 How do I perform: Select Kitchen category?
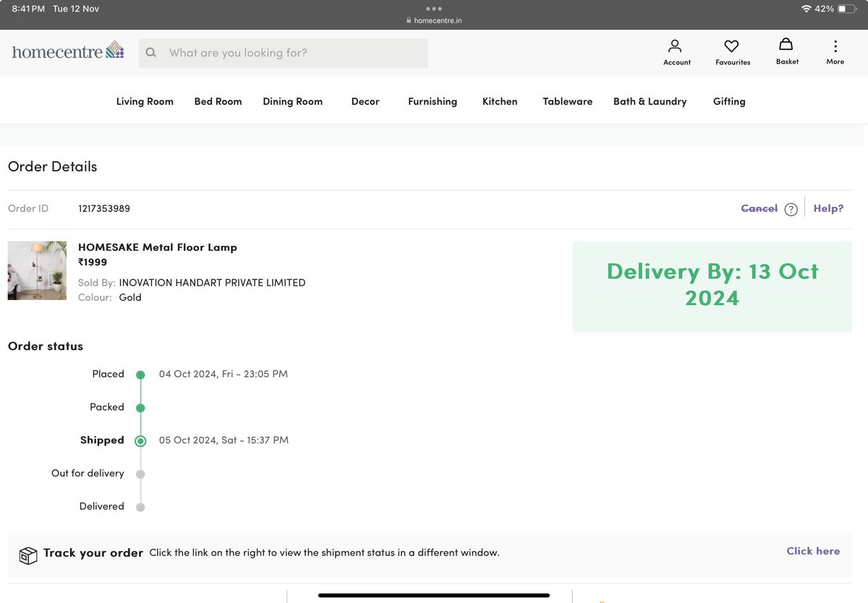(x=500, y=101)
